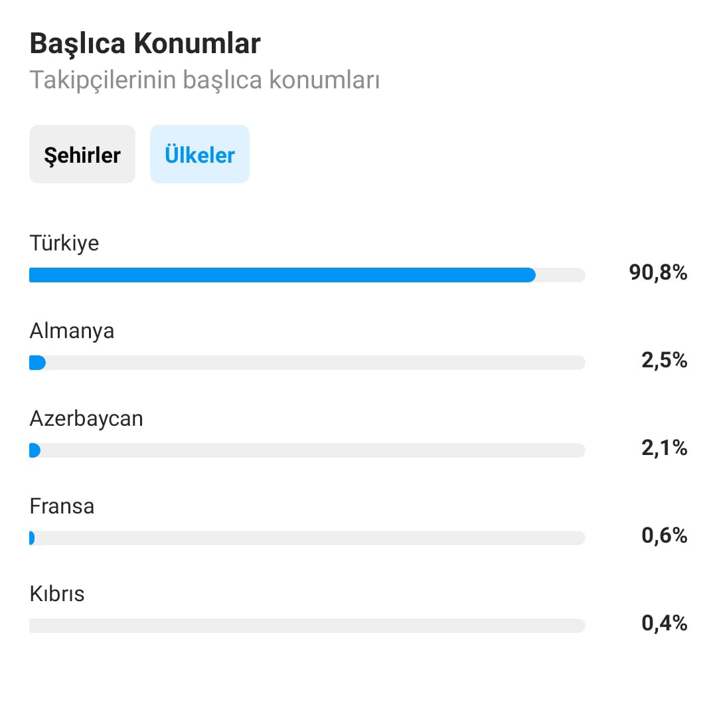Image resolution: width=717 pixels, height=728 pixels.
Task: Click the 2,1% percentage value
Action: (x=664, y=448)
